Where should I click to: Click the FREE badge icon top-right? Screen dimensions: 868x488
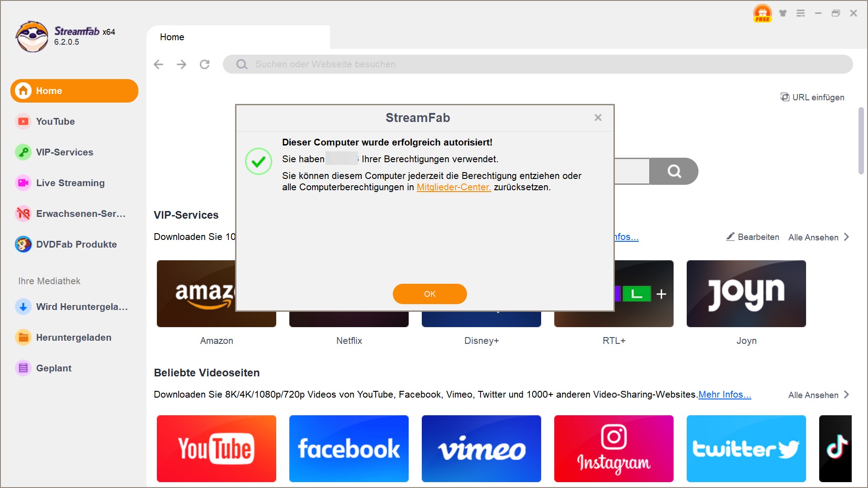tap(763, 13)
